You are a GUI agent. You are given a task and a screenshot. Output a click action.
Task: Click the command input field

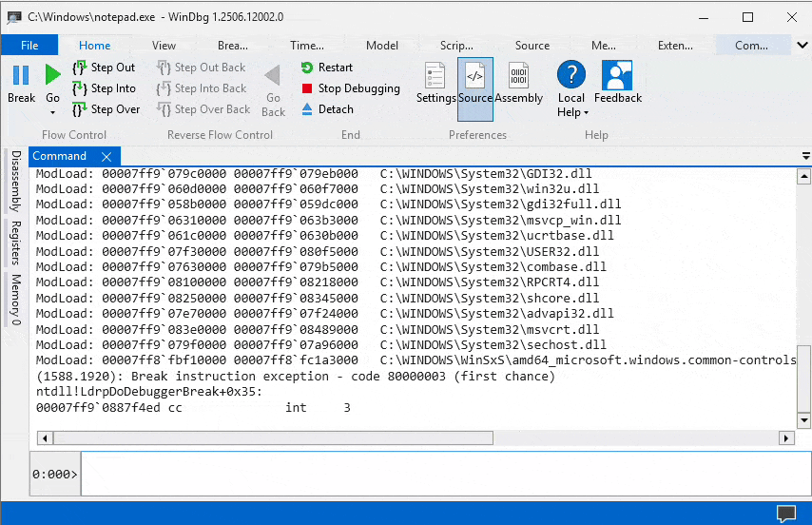[443, 474]
